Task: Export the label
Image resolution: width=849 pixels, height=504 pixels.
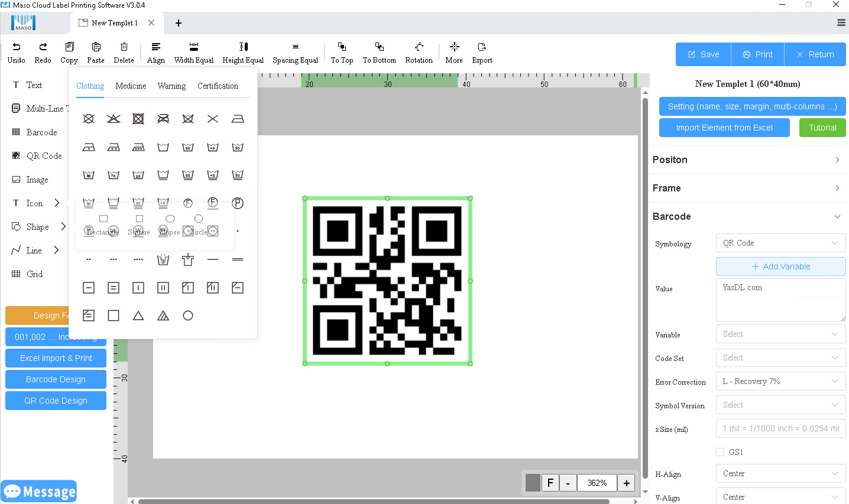Action: point(482,53)
